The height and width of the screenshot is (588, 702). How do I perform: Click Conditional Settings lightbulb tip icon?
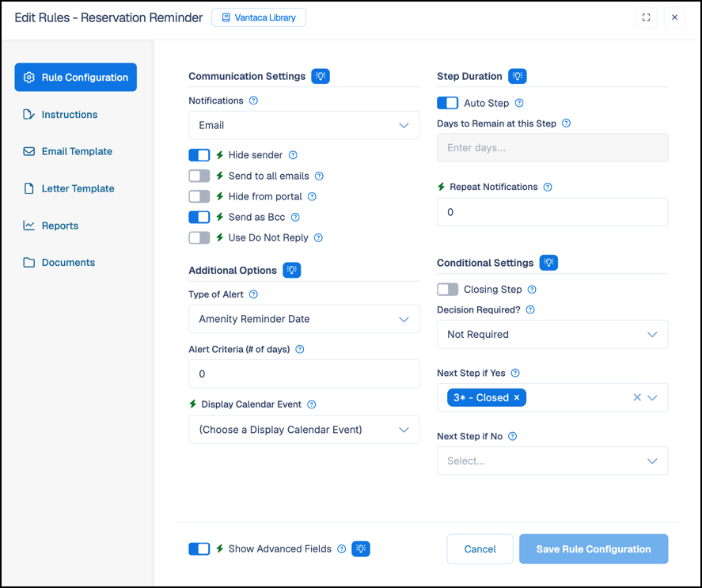(x=549, y=263)
